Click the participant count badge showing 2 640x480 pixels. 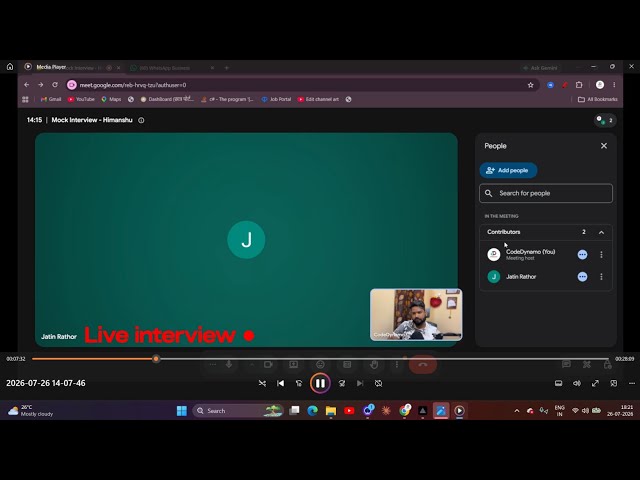click(605, 120)
